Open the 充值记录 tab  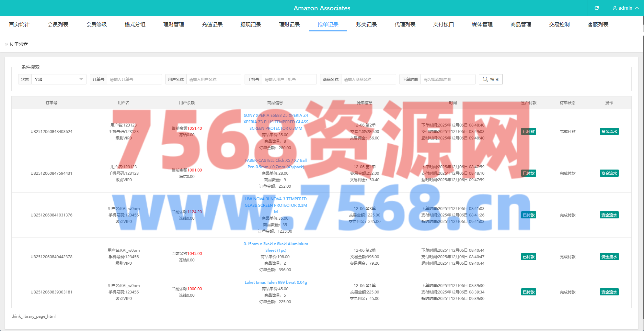click(212, 25)
